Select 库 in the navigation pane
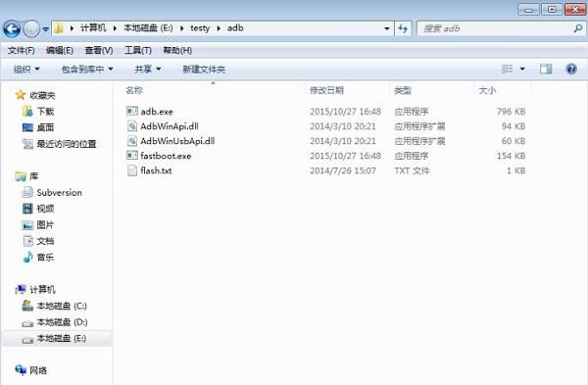588x385 pixels. 33,175
